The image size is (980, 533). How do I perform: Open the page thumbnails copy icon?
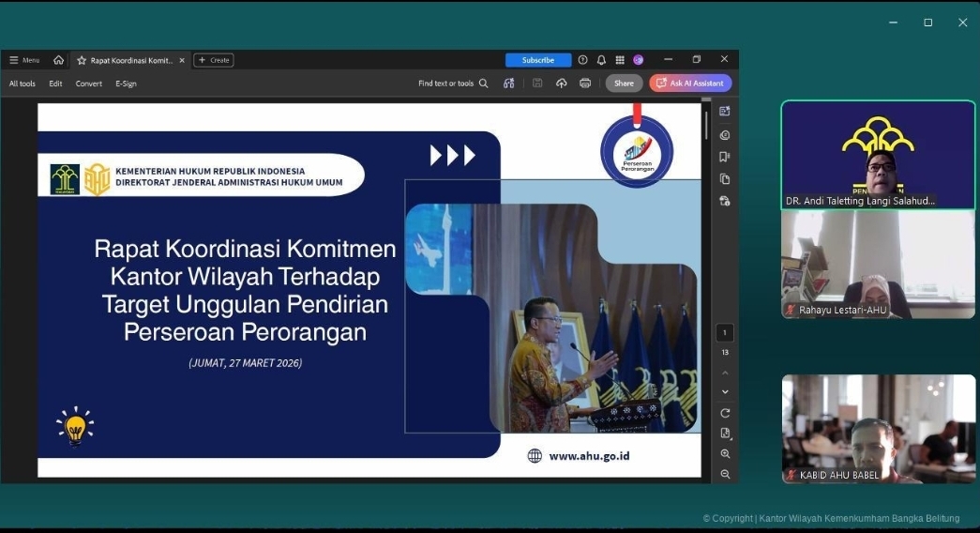(x=725, y=179)
